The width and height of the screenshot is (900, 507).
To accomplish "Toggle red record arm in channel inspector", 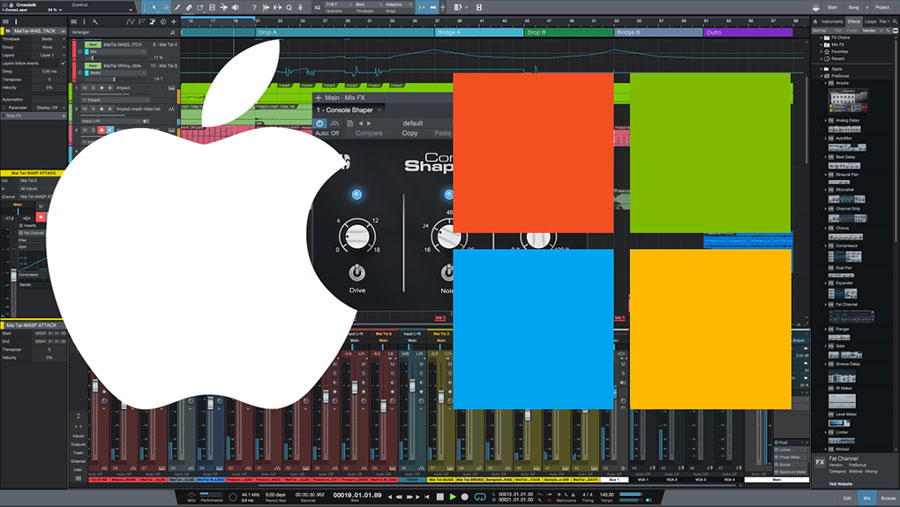I will click(41, 216).
